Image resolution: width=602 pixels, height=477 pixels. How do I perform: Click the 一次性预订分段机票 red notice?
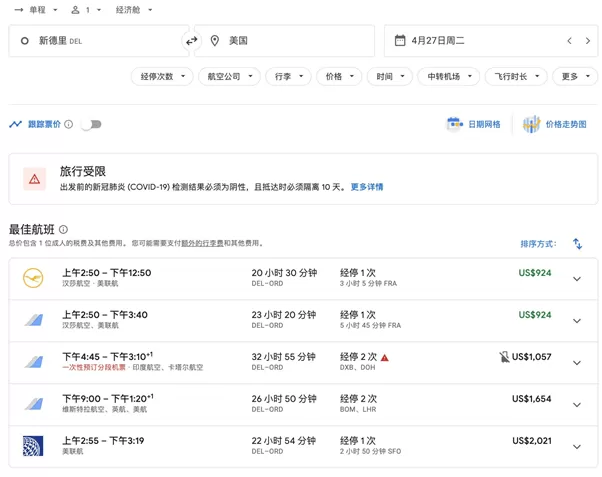[94, 368]
